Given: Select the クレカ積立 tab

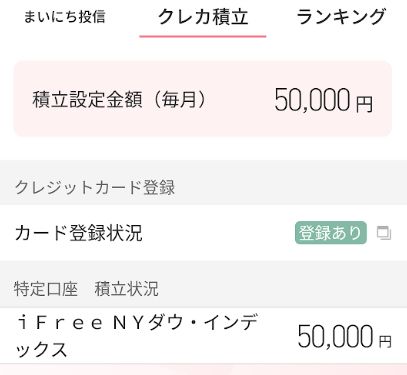Looking at the screenshot, I should coord(203,17).
